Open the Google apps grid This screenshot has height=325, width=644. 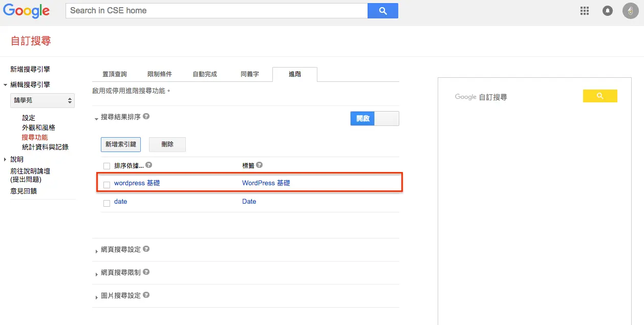pyautogui.click(x=585, y=11)
